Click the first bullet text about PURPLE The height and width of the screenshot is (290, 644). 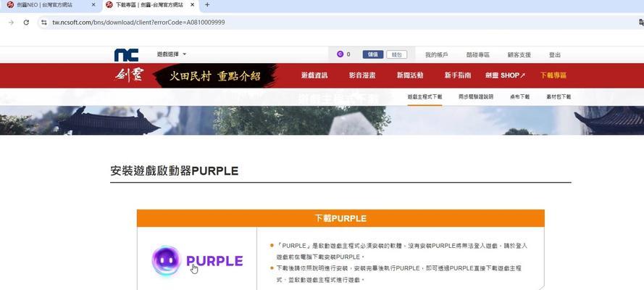[x=403, y=251]
